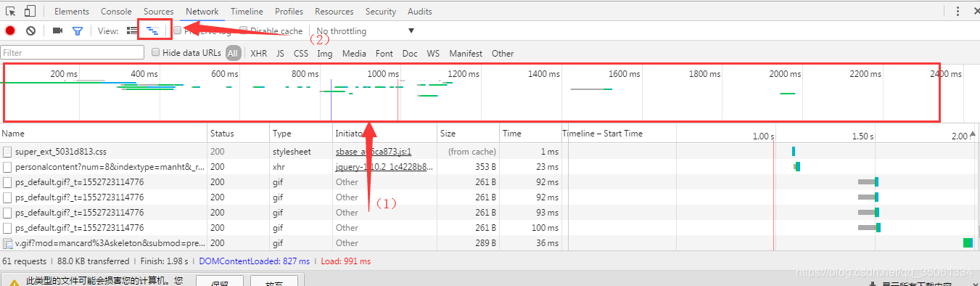
Task: Switch to the Console tab
Action: point(116,12)
